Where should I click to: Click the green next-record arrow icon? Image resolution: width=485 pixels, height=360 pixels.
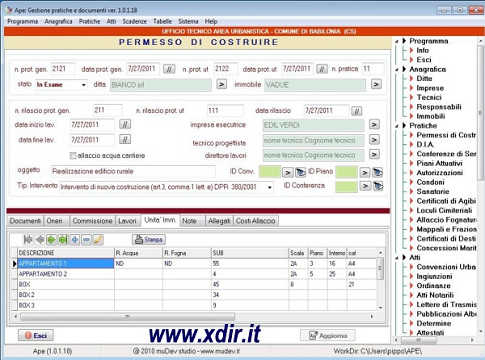(51, 239)
